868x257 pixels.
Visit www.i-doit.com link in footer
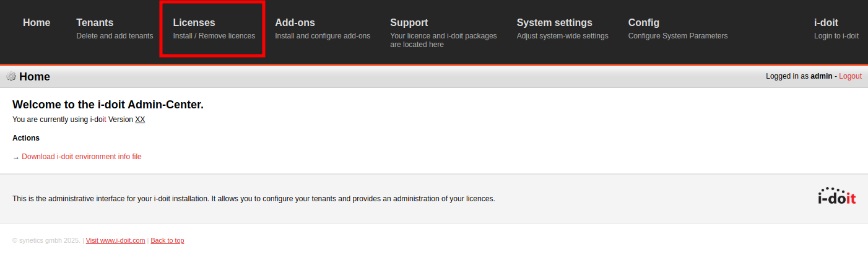pos(115,240)
